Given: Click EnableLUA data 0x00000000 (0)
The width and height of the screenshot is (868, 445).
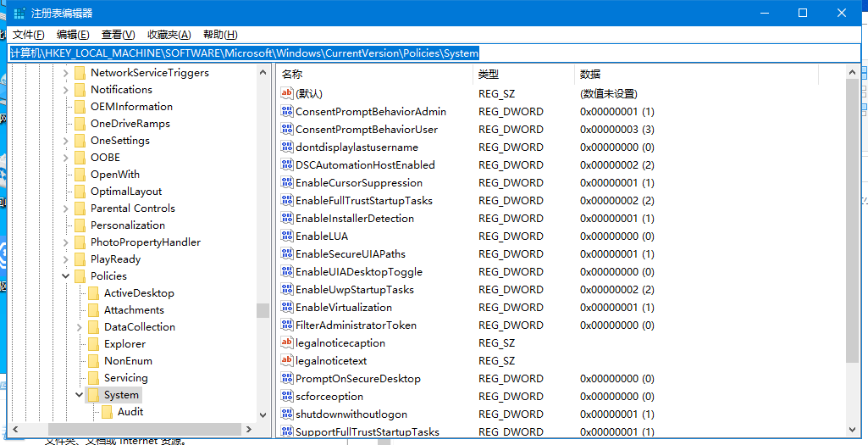Looking at the screenshot, I should [x=617, y=236].
